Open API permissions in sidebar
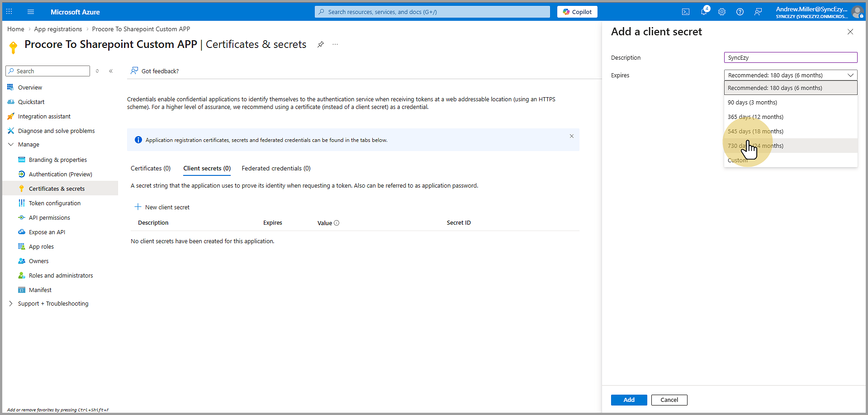The width and height of the screenshot is (868, 415). coord(49,218)
